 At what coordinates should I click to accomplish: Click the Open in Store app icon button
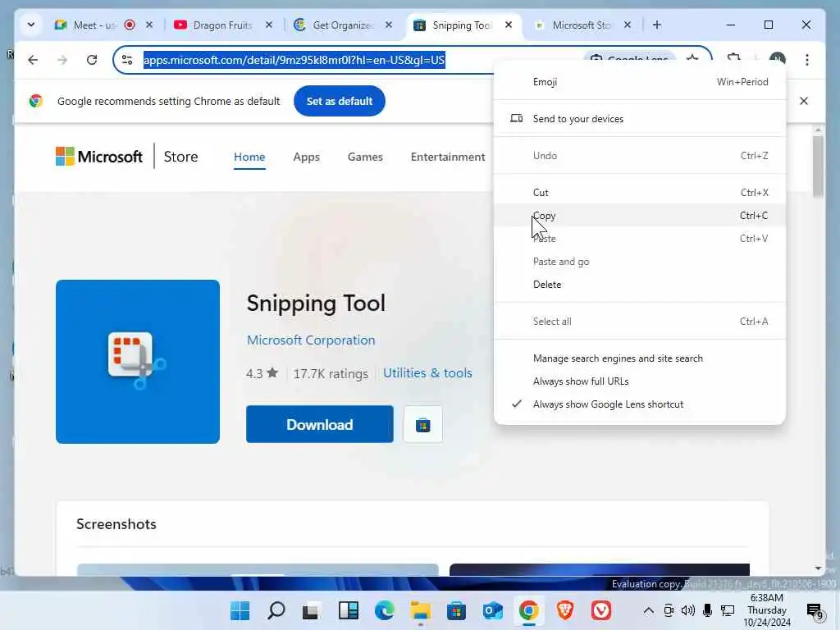click(422, 424)
